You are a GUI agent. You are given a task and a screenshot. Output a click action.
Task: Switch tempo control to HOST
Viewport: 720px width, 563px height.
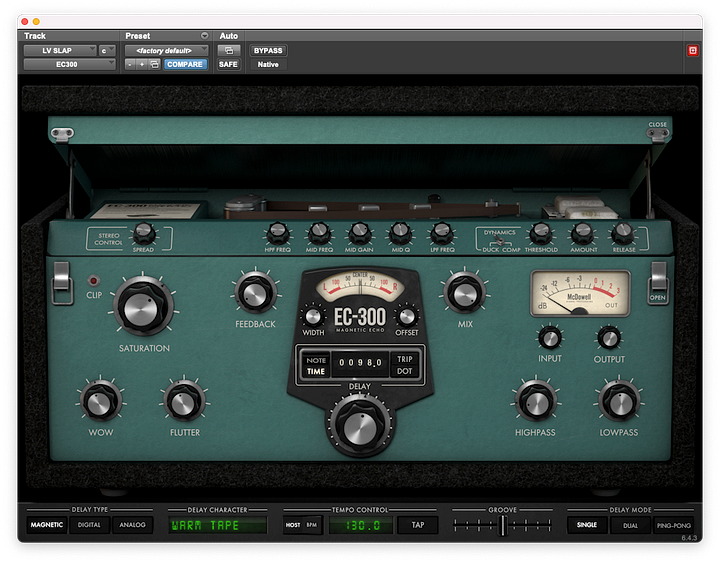point(292,525)
